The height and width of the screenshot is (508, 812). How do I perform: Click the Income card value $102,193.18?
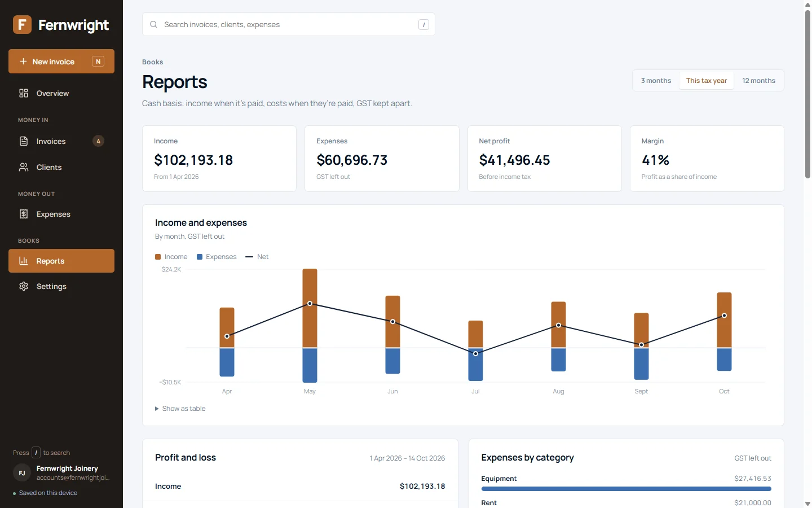point(193,160)
